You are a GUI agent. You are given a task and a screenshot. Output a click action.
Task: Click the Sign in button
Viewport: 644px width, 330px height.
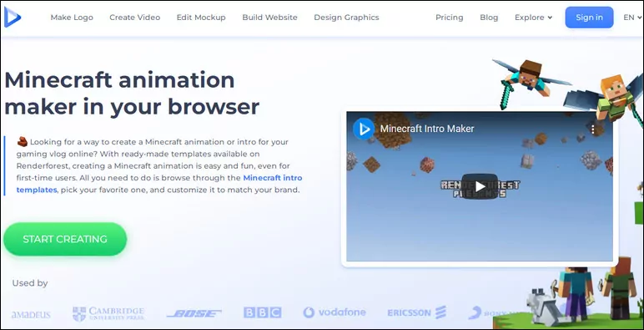(x=590, y=18)
